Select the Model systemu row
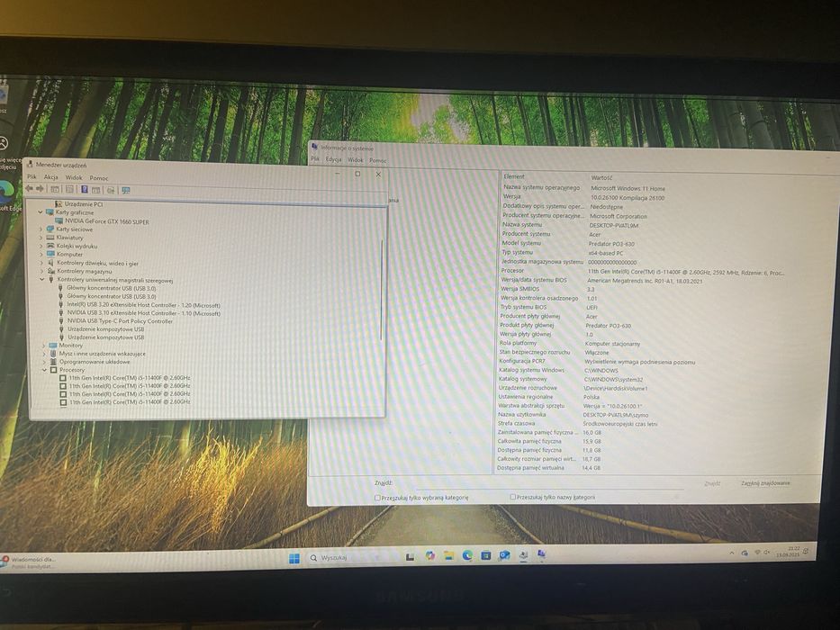Image resolution: width=840 pixels, height=630 pixels. (x=568, y=243)
